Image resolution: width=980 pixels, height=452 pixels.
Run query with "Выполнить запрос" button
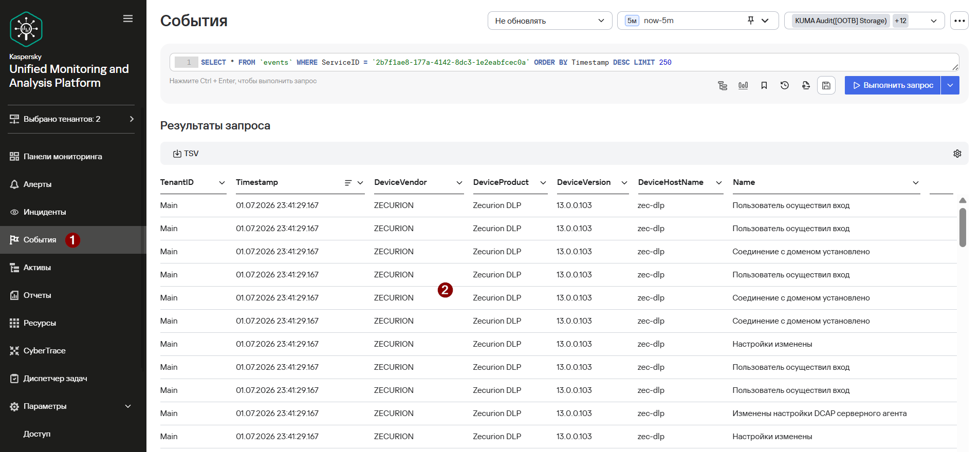point(893,85)
